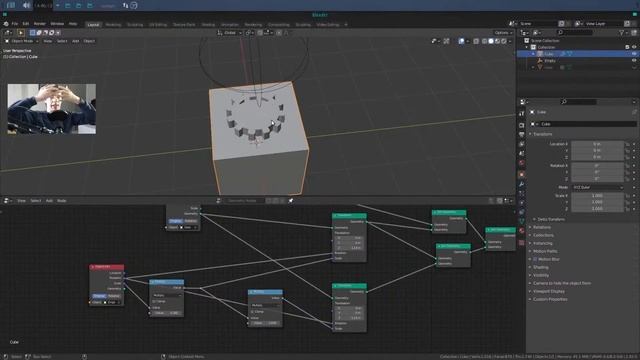The image size is (640, 360).
Task: Switch to the Layout workspace tab
Action: tap(93, 24)
